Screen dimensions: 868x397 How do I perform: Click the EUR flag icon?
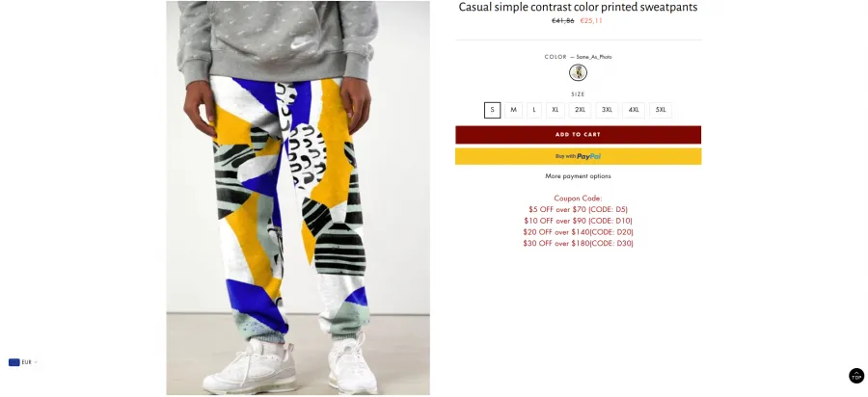click(x=14, y=362)
